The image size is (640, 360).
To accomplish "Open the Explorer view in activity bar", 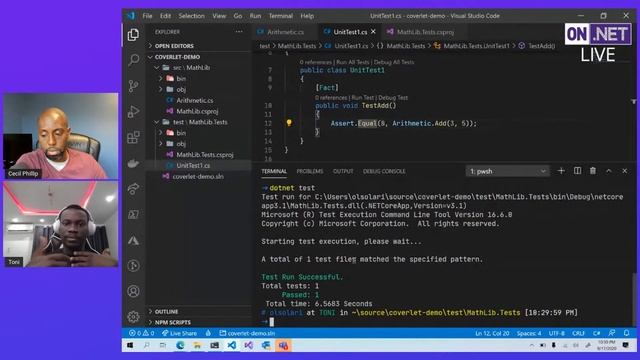I will (133, 35).
